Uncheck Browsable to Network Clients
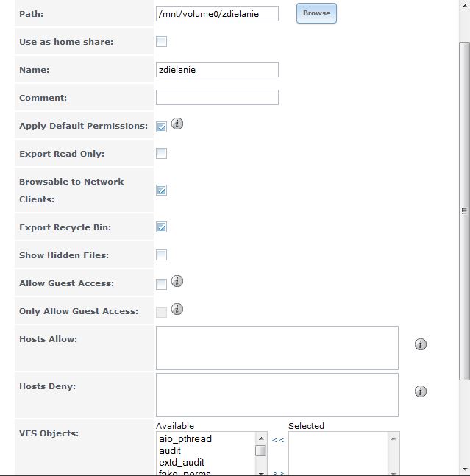The image size is (470, 476). pos(161,191)
